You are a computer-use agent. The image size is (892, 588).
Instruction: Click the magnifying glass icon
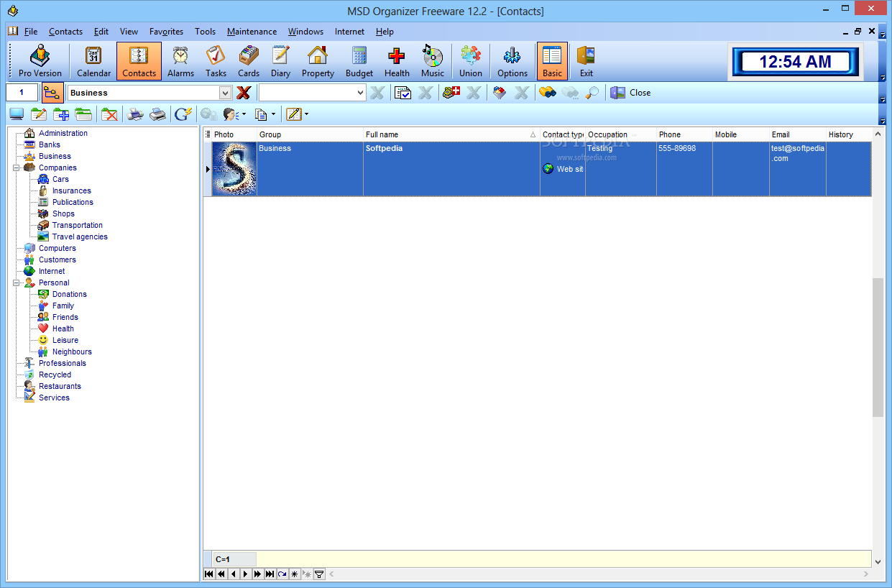pos(592,93)
